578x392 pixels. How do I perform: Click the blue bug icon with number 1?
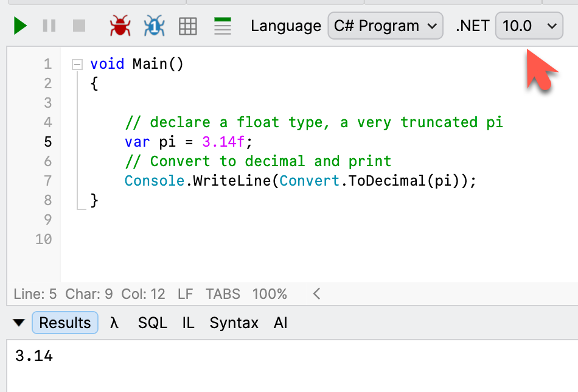click(154, 26)
